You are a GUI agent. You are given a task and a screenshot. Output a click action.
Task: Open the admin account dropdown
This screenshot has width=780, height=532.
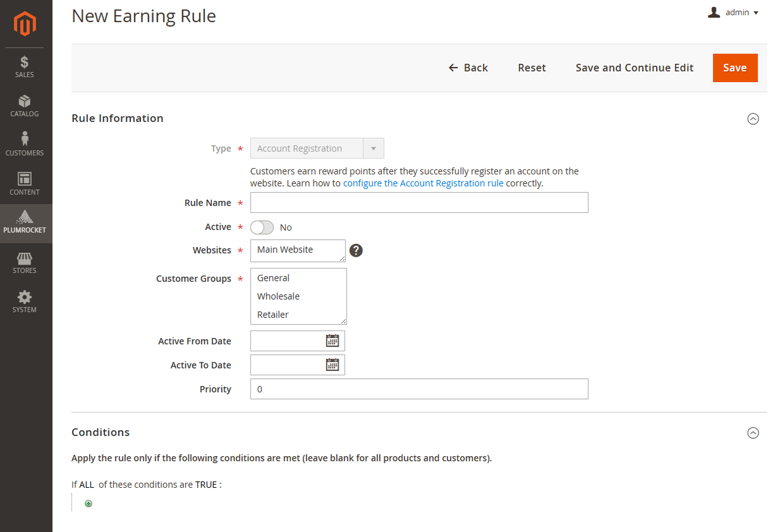click(733, 13)
